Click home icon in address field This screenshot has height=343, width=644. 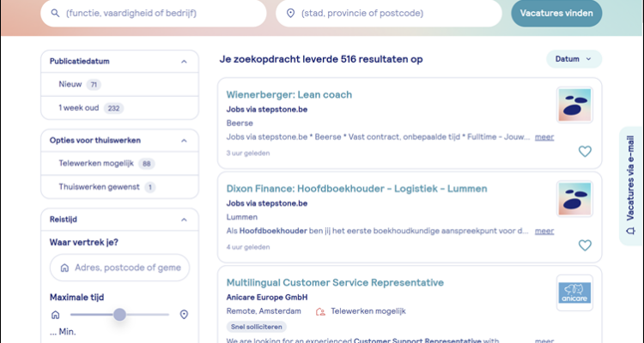pyautogui.click(x=64, y=268)
